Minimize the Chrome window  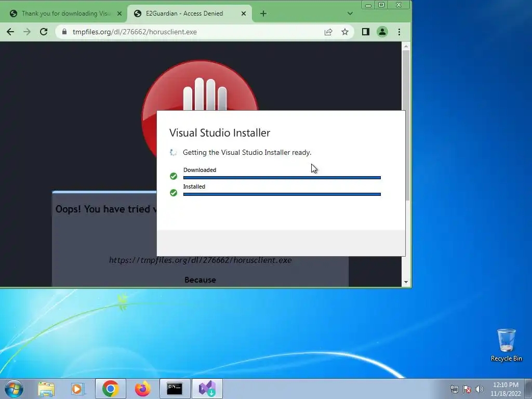[368, 5]
